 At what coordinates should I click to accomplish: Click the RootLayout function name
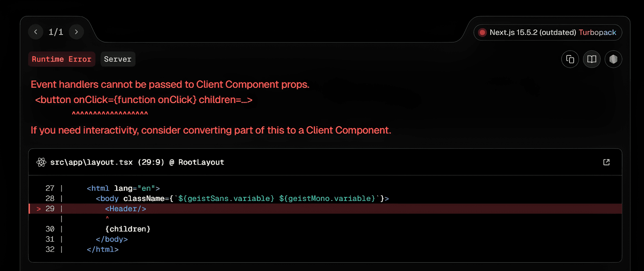click(201, 162)
